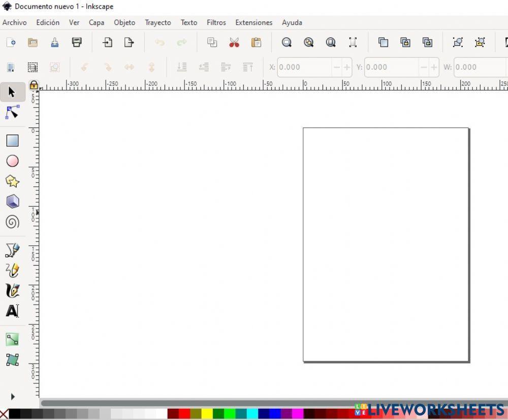Paste using the clipboard toolbar icon
The height and width of the screenshot is (420, 508).
(x=257, y=43)
